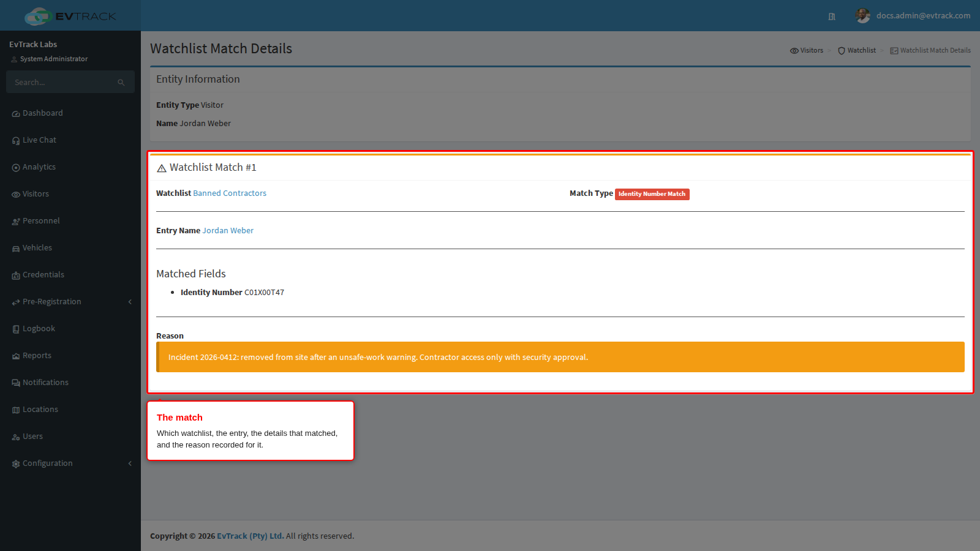Expand the Pre-Registration chevron

[x=130, y=302]
